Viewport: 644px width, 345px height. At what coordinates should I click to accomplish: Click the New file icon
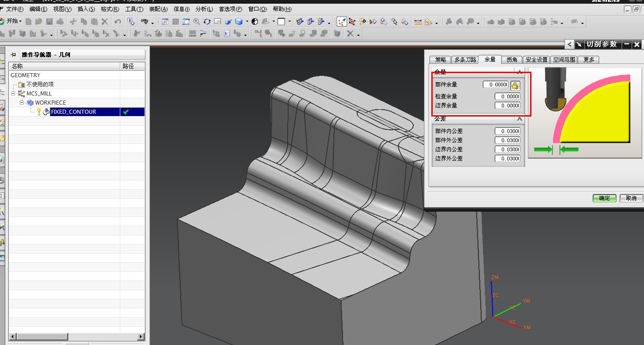tap(28, 21)
